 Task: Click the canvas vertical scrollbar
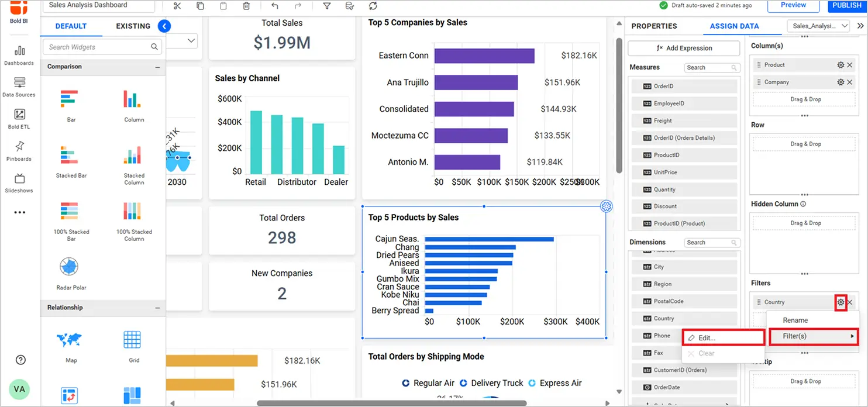[619, 105]
